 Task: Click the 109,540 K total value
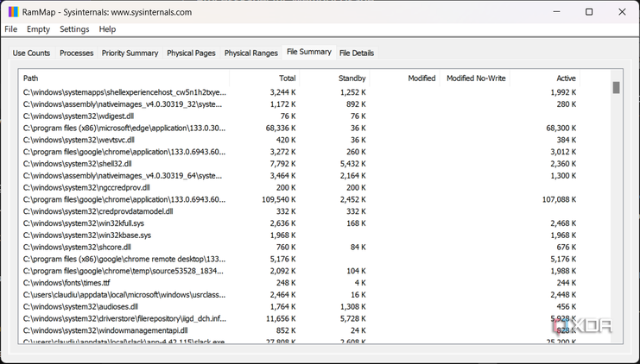click(x=279, y=200)
